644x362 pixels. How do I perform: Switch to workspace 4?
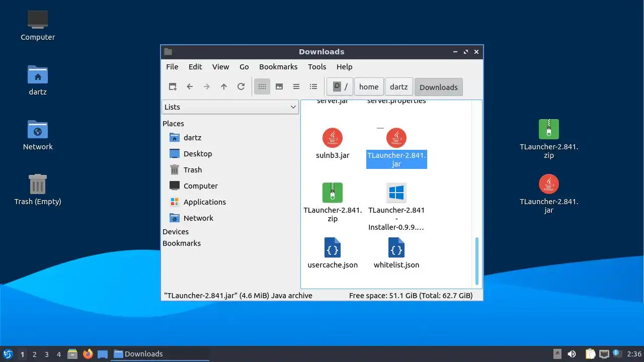pos(59,354)
